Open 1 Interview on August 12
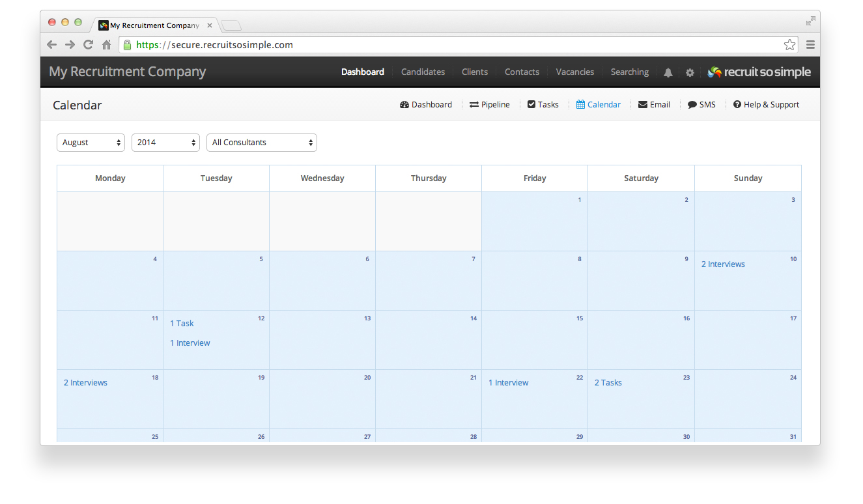Screen dimensions: 863x504 [190, 343]
